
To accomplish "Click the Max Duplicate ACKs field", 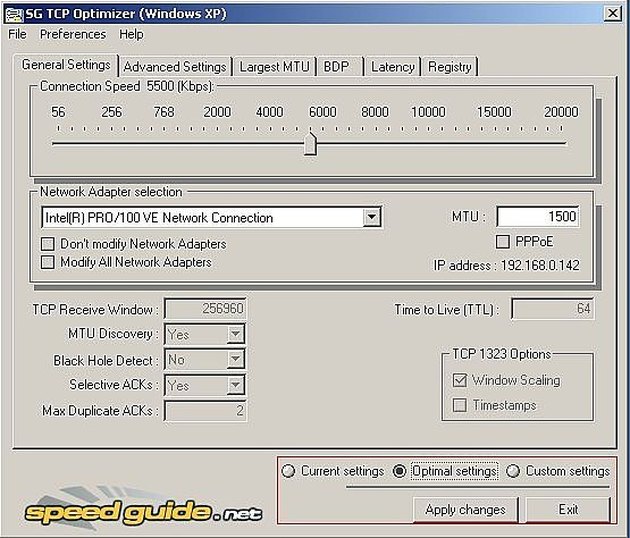I will [205, 411].
